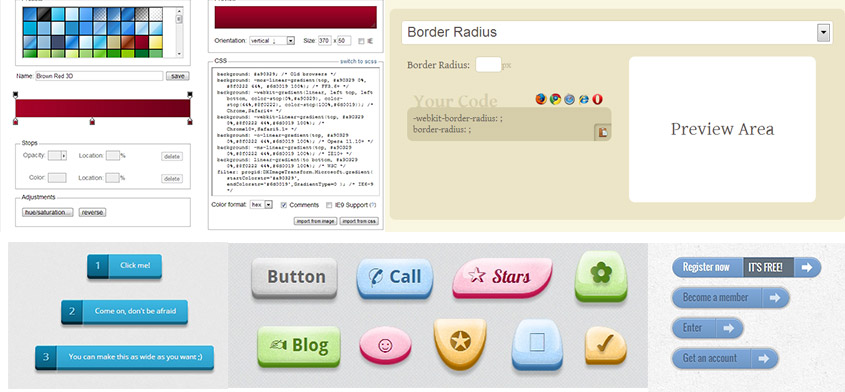
Task: Click the pink smiley face button
Action: [385, 345]
